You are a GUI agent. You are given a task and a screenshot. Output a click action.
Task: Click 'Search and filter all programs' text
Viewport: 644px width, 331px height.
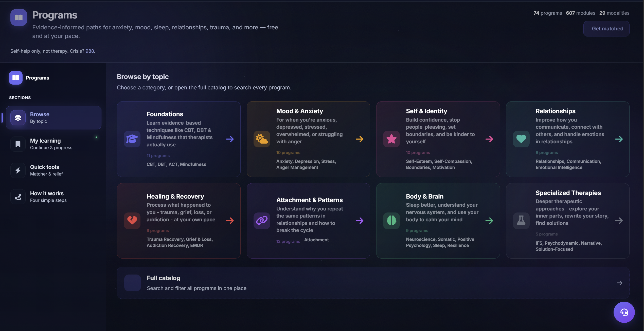click(x=196, y=288)
